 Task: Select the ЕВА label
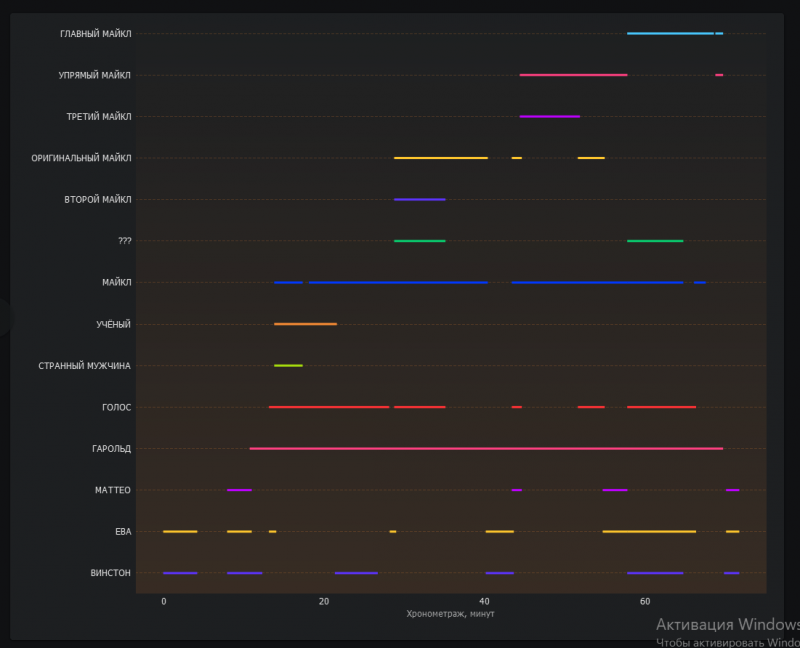coord(123,532)
